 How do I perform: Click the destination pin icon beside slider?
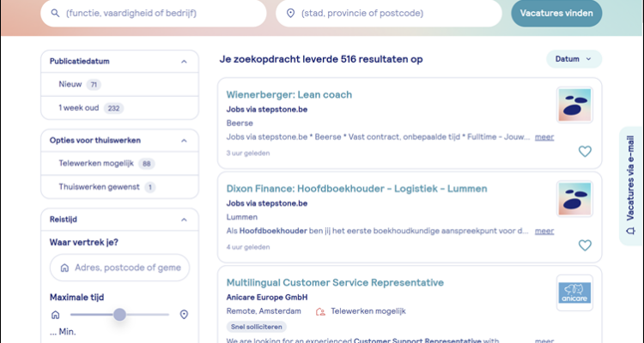[x=184, y=315]
